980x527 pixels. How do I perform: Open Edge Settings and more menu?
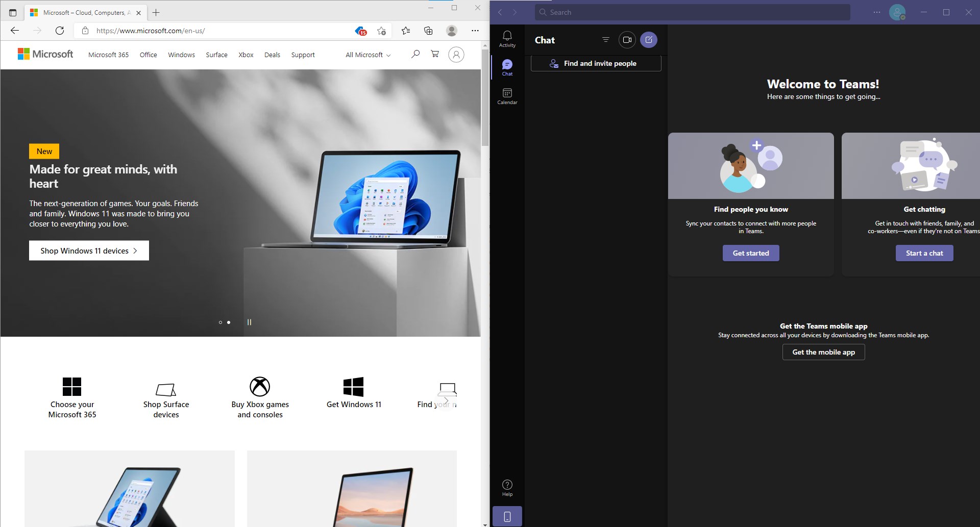point(475,31)
